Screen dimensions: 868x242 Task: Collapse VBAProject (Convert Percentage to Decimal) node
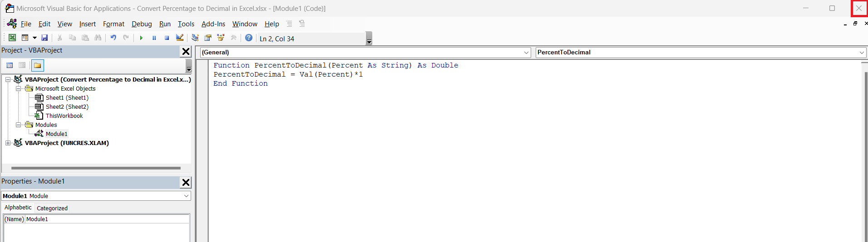click(x=8, y=79)
